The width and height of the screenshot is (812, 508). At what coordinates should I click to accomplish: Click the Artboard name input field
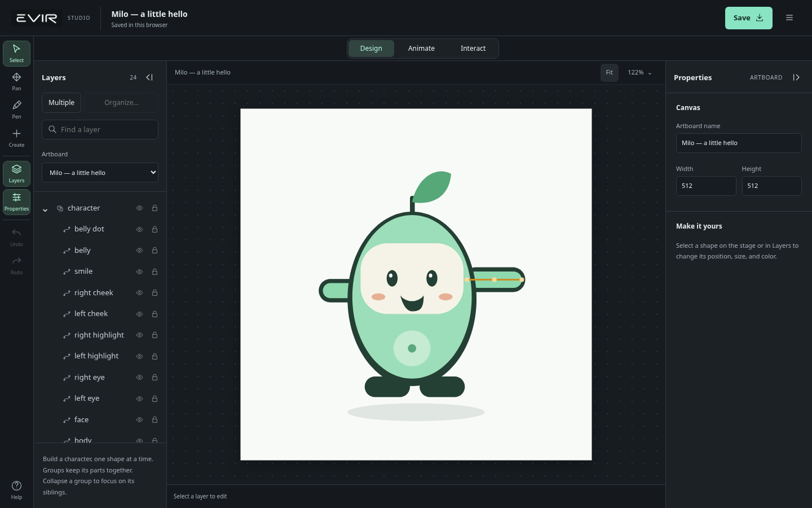pos(739,143)
